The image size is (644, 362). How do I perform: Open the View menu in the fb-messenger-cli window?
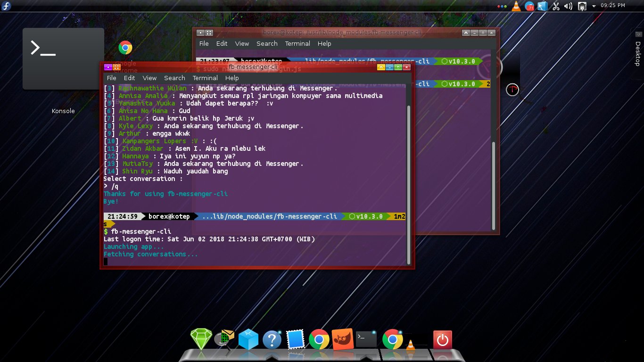click(149, 78)
